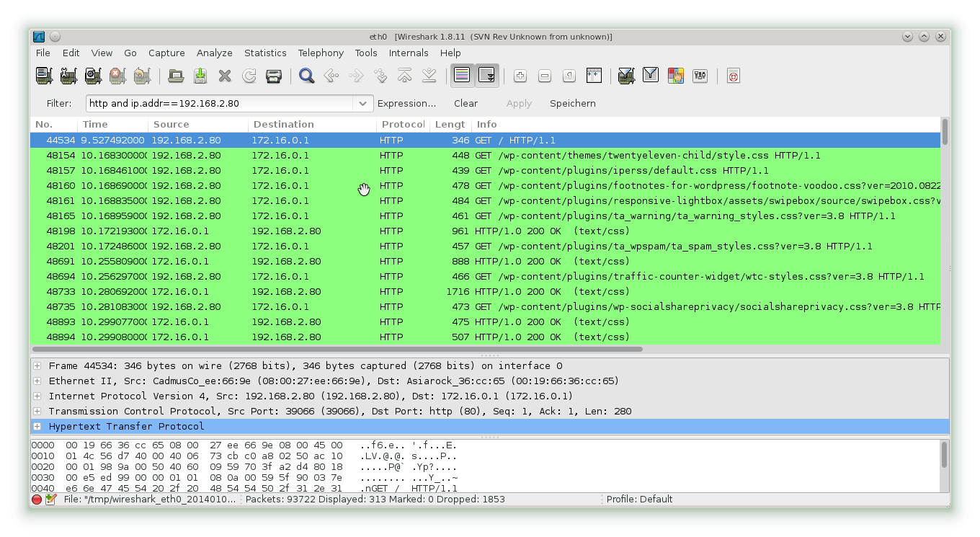
Task: Open a capture file via the folder icon
Action: coord(177,76)
